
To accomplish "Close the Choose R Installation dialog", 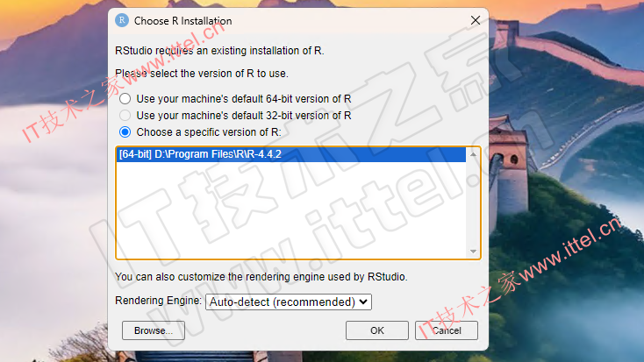I will coord(476,20).
